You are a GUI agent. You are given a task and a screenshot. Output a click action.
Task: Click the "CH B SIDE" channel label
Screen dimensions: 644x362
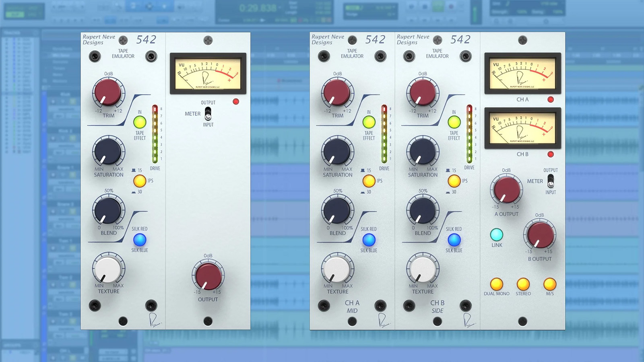coord(438,306)
